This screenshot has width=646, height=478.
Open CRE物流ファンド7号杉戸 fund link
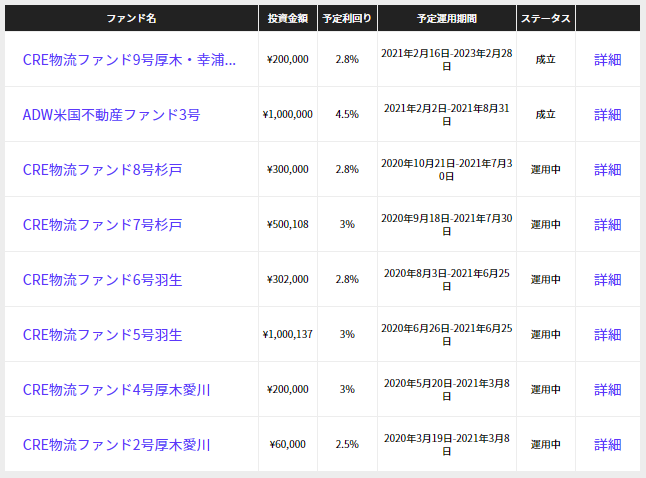102,225
